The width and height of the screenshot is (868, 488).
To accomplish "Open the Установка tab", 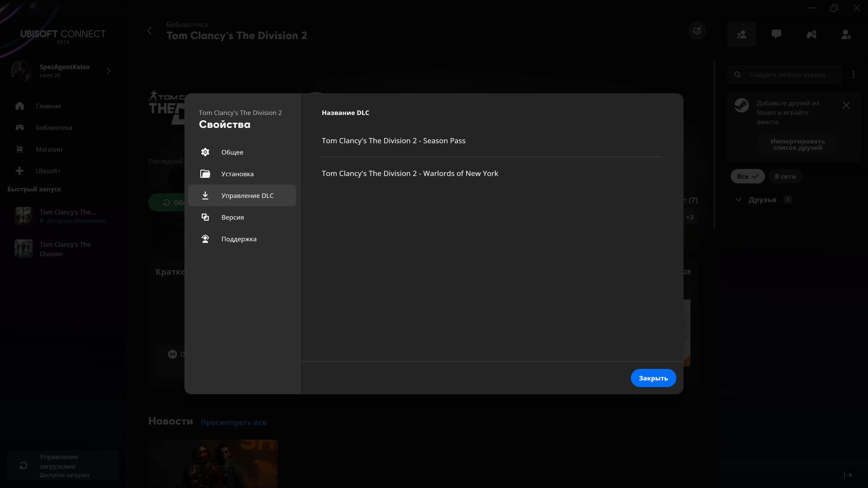I will pyautogui.click(x=242, y=174).
